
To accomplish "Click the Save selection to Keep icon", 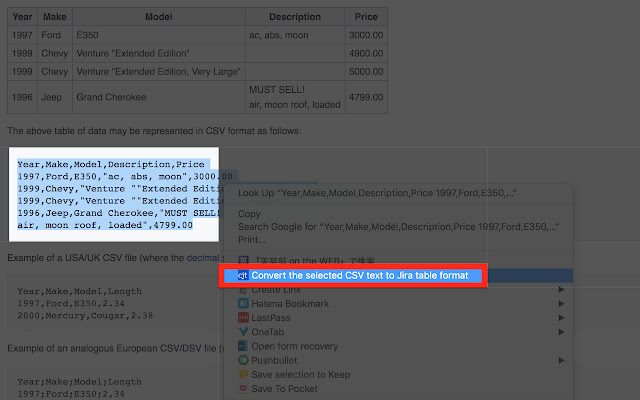I will pos(243,374).
